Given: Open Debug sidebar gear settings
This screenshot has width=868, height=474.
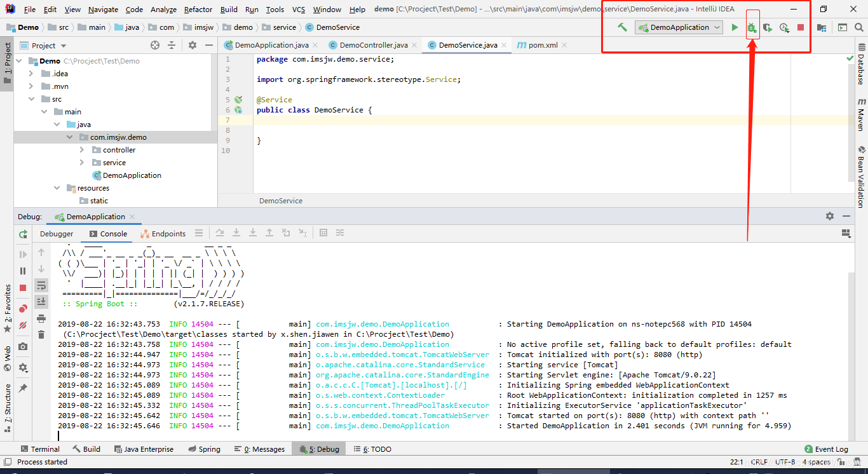Looking at the screenshot, I should (x=23, y=367).
